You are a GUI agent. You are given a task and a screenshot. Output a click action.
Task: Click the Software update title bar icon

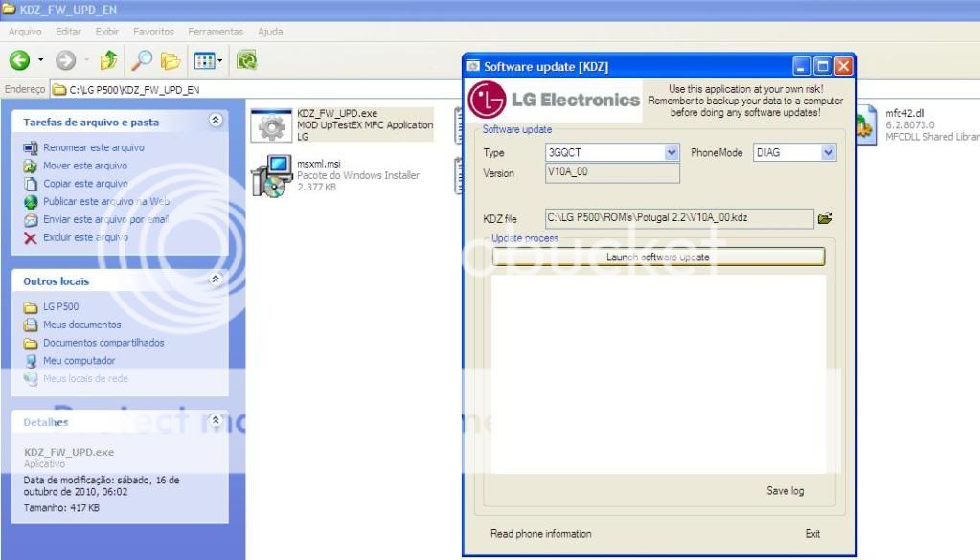[473, 66]
